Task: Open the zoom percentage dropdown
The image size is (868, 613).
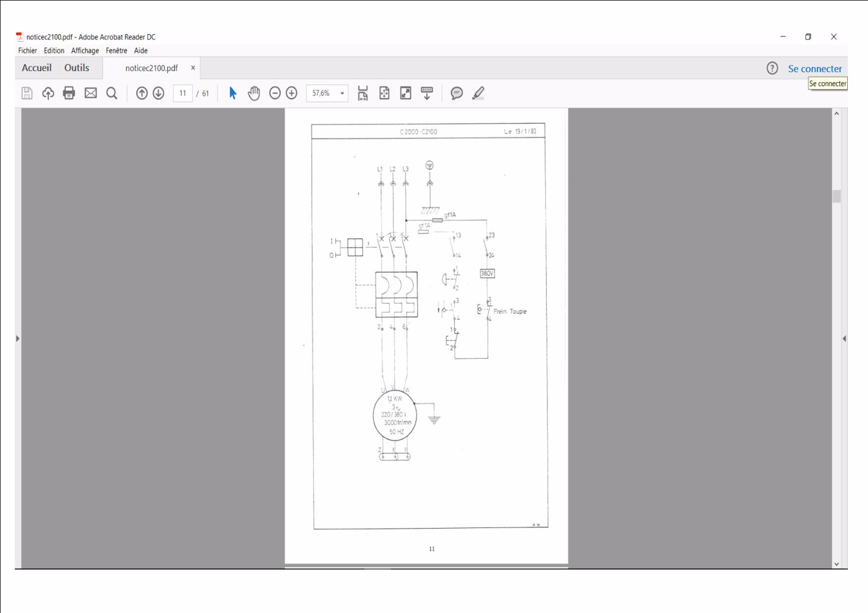Action: (342, 93)
